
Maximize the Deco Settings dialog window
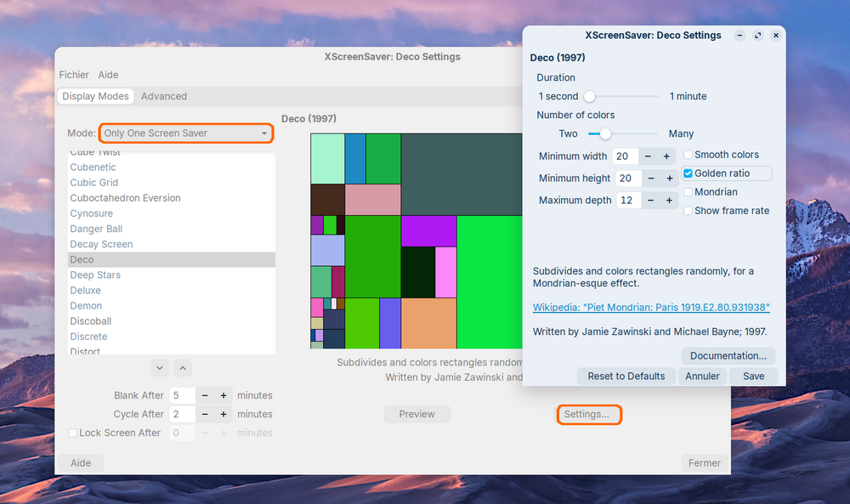(757, 36)
